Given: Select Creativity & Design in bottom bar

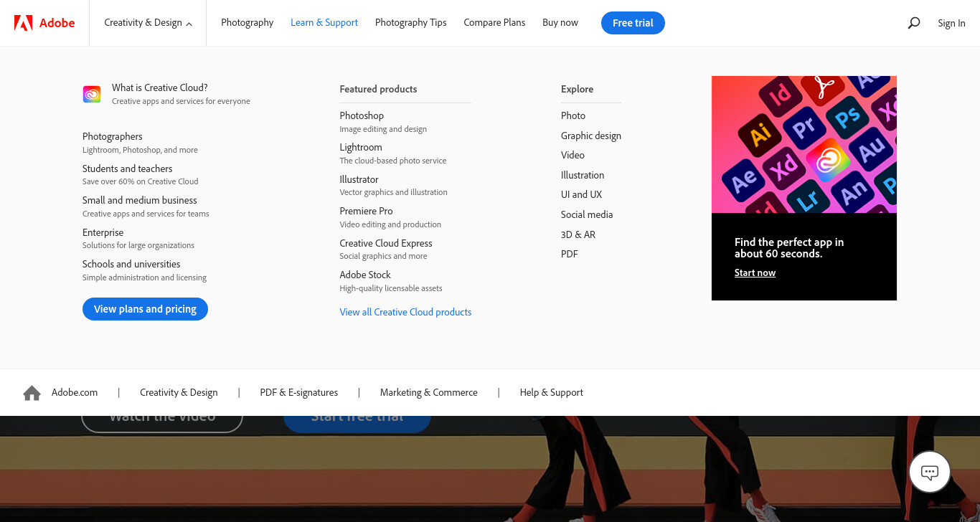Looking at the screenshot, I should click(179, 392).
